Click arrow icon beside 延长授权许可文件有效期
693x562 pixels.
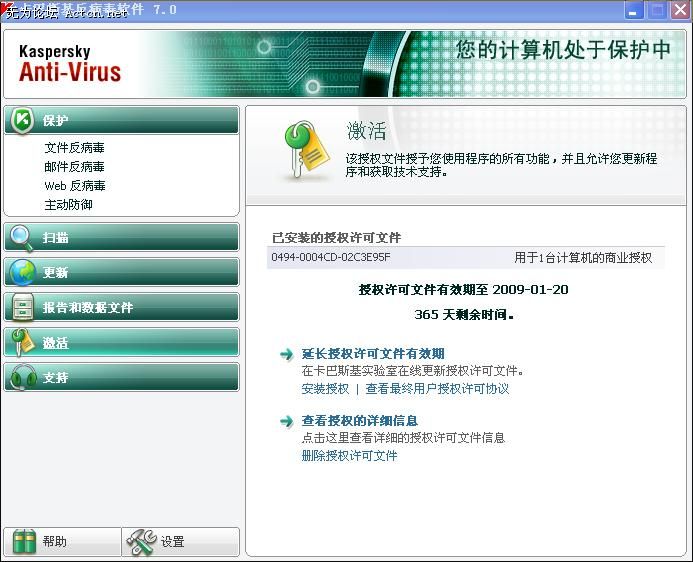[x=286, y=354]
